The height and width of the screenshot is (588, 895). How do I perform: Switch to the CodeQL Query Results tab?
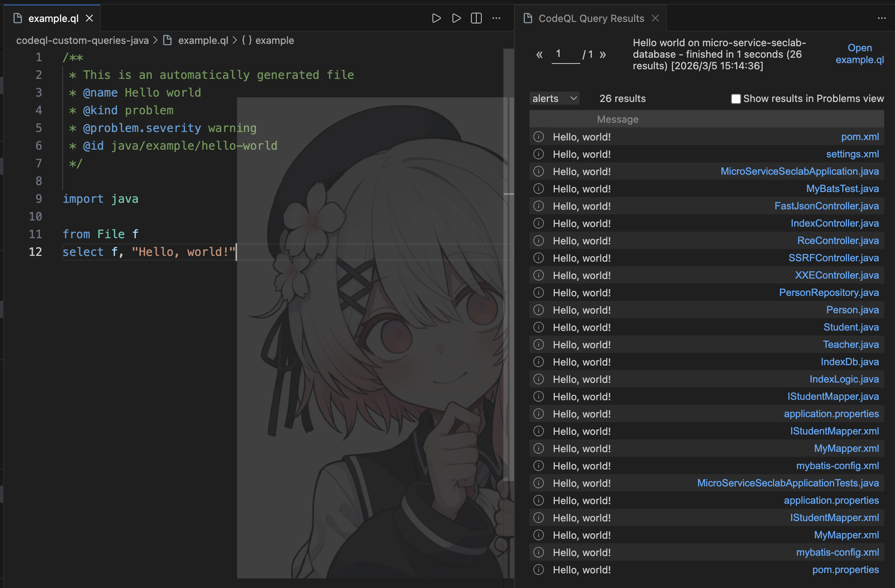coord(591,18)
